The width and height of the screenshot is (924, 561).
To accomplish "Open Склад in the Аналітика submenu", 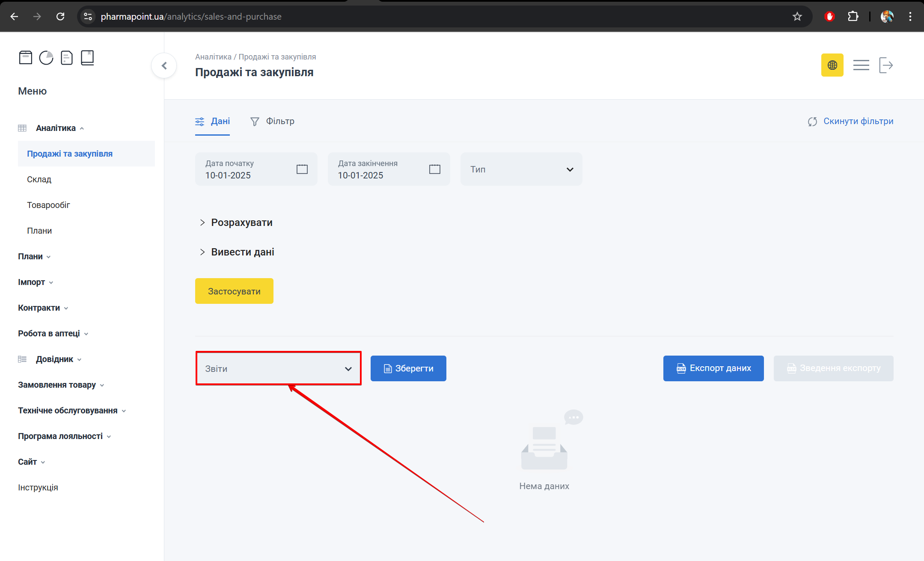I will click(x=39, y=179).
